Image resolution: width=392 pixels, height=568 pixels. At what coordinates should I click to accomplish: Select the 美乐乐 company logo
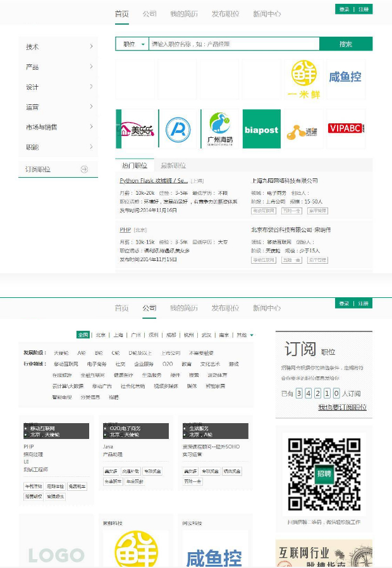136,129
